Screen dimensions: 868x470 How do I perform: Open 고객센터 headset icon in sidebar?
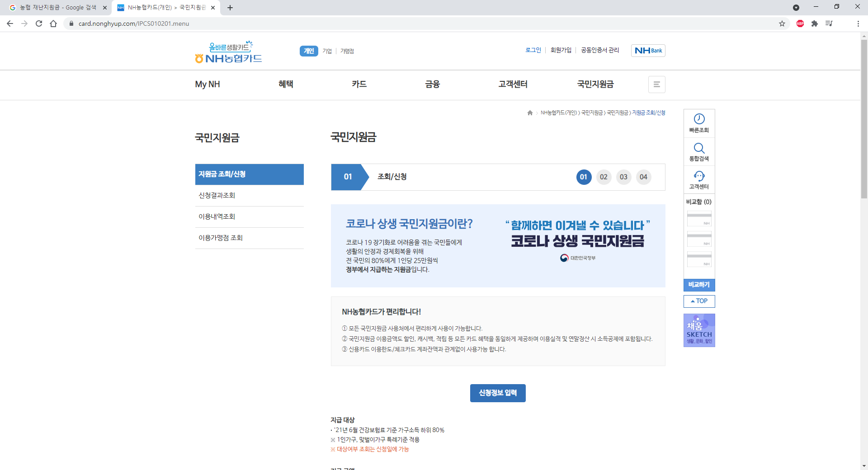point(699,180)
